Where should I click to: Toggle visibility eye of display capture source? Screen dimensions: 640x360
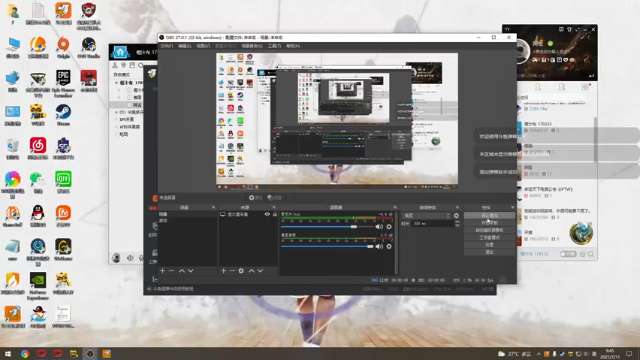pos(267,214)
